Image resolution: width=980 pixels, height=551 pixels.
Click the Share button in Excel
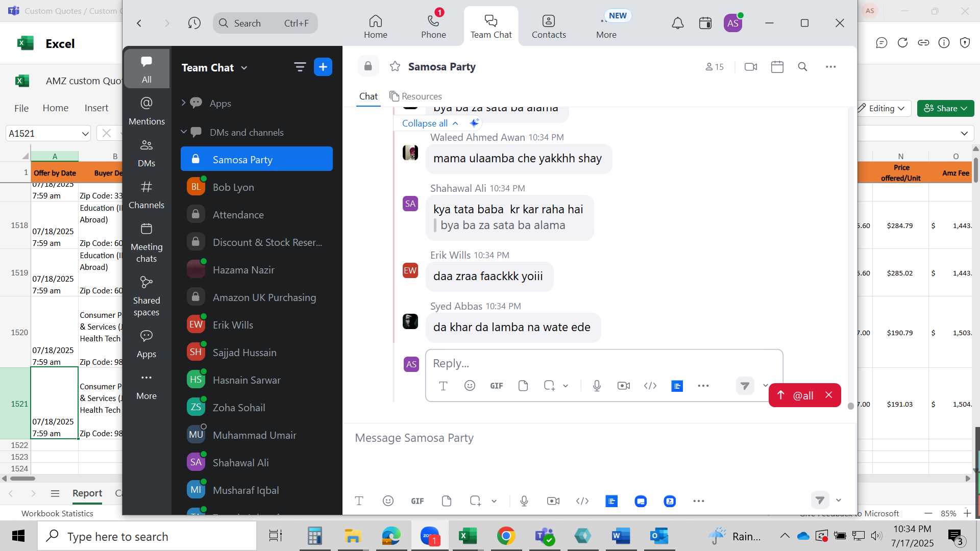tap(946, 108)
